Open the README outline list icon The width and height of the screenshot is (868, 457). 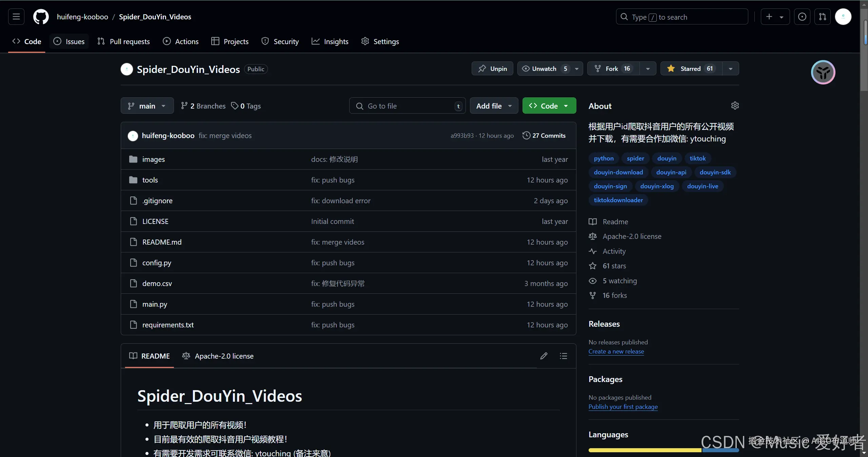[563, 356]
